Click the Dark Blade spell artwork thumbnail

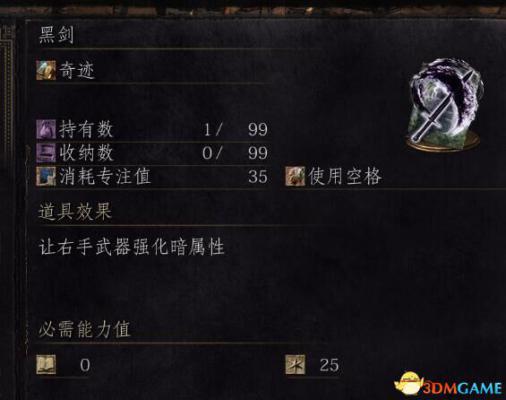pyautogui.click(x=445, y=105)
